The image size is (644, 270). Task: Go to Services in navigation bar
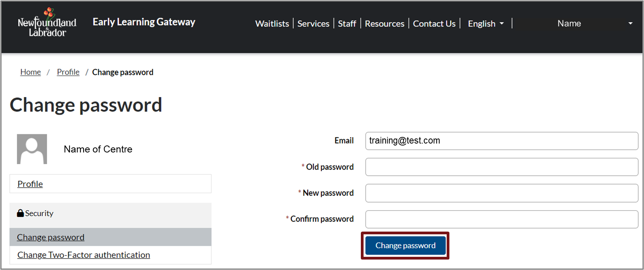pos(313,24)
